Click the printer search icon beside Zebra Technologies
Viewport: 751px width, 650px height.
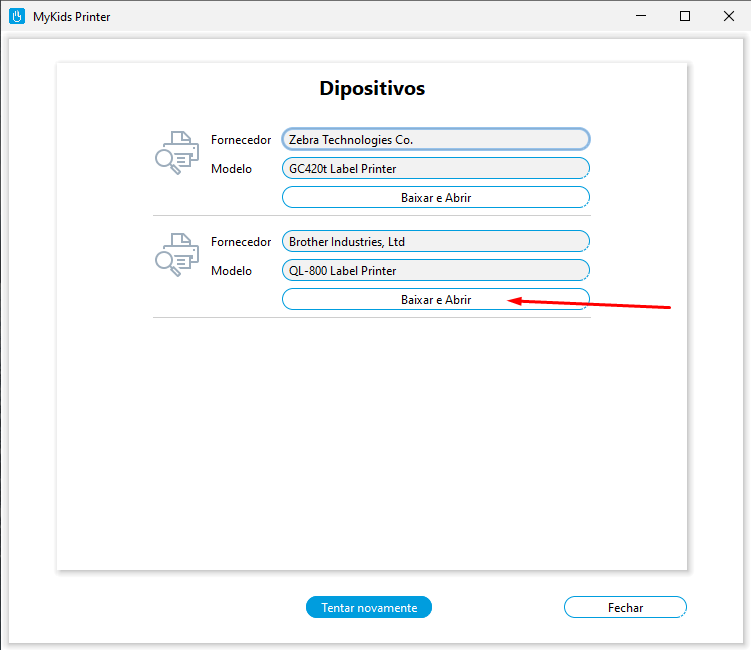pos(177,153)
